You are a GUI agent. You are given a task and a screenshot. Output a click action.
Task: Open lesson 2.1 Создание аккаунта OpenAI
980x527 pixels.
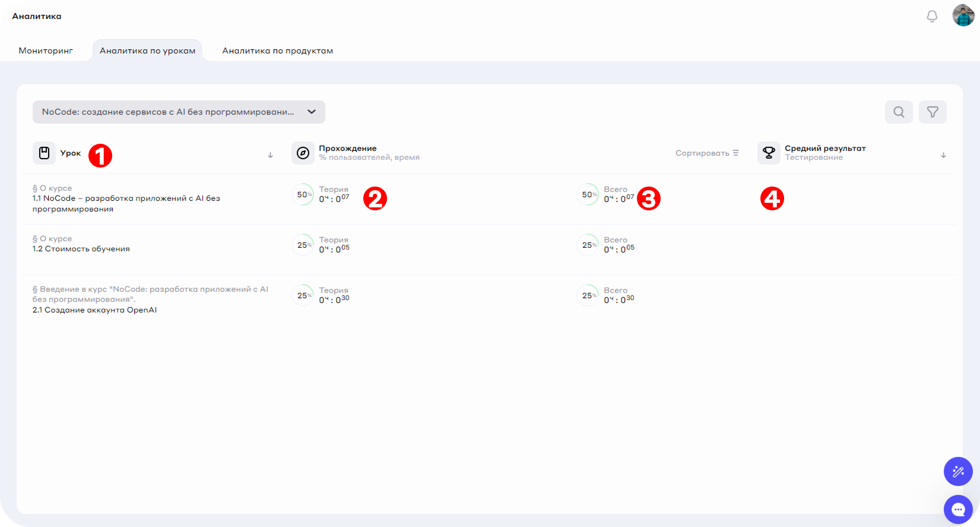click(x=94, y=310)
